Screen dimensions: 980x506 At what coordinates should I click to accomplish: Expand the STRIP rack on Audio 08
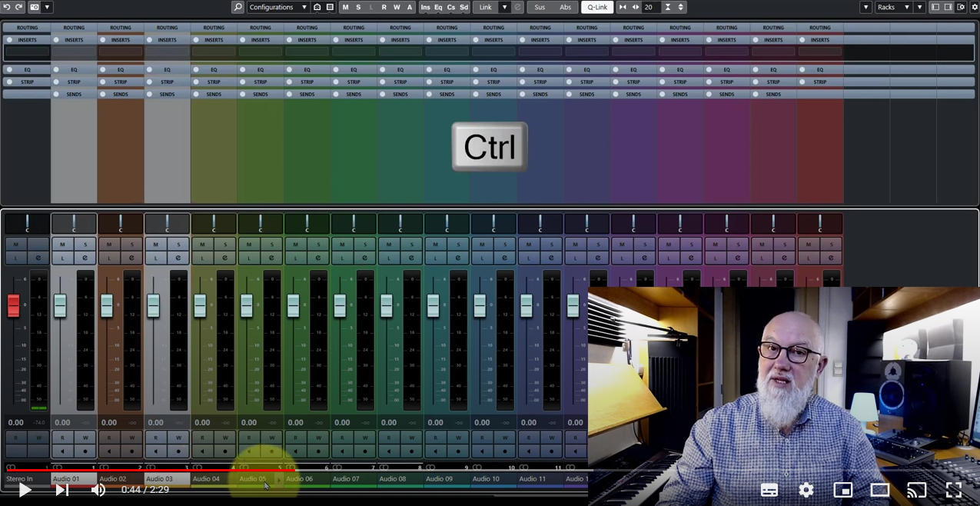point(400,82)
